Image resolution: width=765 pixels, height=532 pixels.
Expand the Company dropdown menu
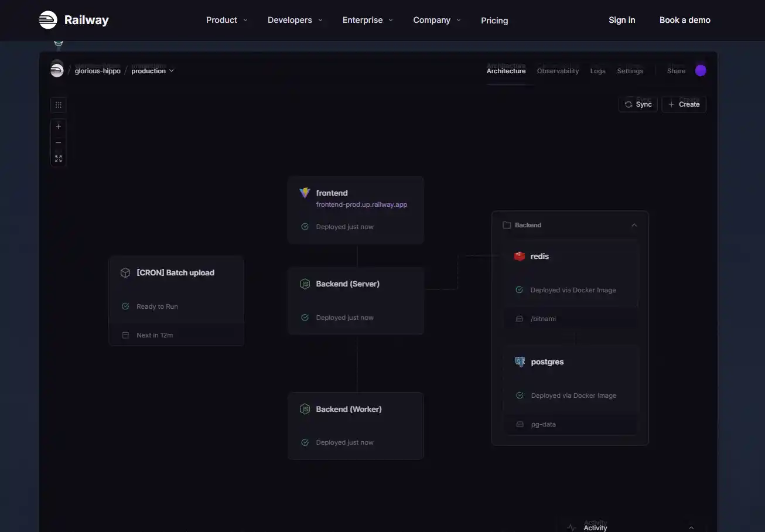tap(437, 20)
